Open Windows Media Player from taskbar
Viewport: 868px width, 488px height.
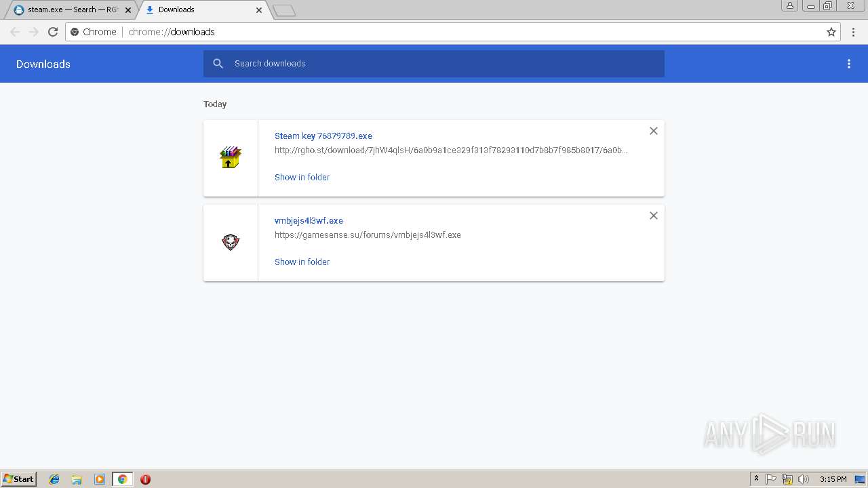[100, 479]
